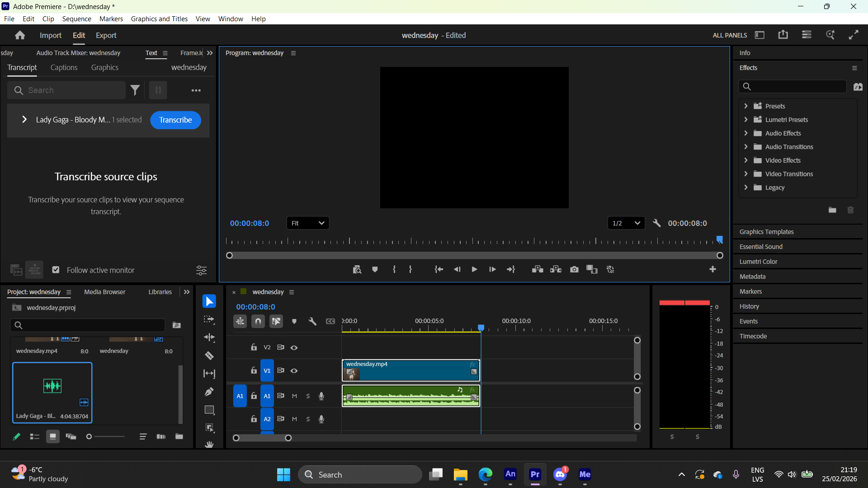Open playback resolution 1/2 dropdown
868x488 pixels.
point(626,223)
